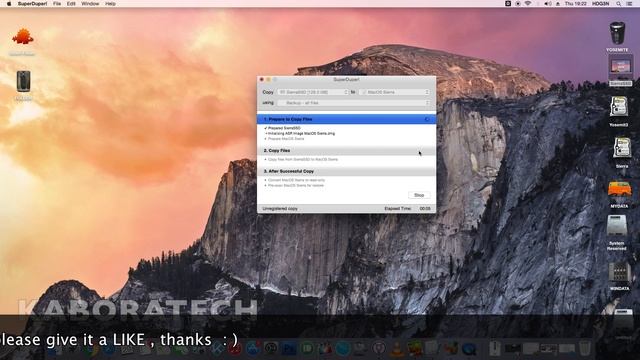
Task: Select the Yosemit3 hard drive icon
Action: coord(619,108)
